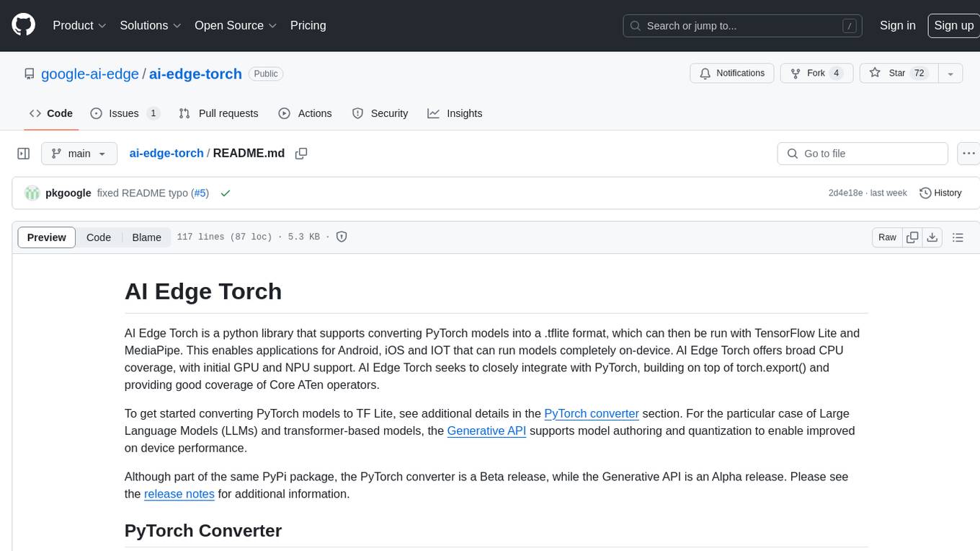The image size is (980, 551).
Task: Click the fixed README typo commit message
Action: pos(143,193)
